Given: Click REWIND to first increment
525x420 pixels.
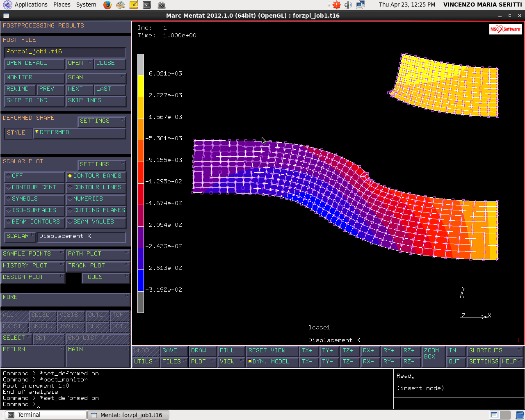Looking at the screenshot, I should 20,89.
